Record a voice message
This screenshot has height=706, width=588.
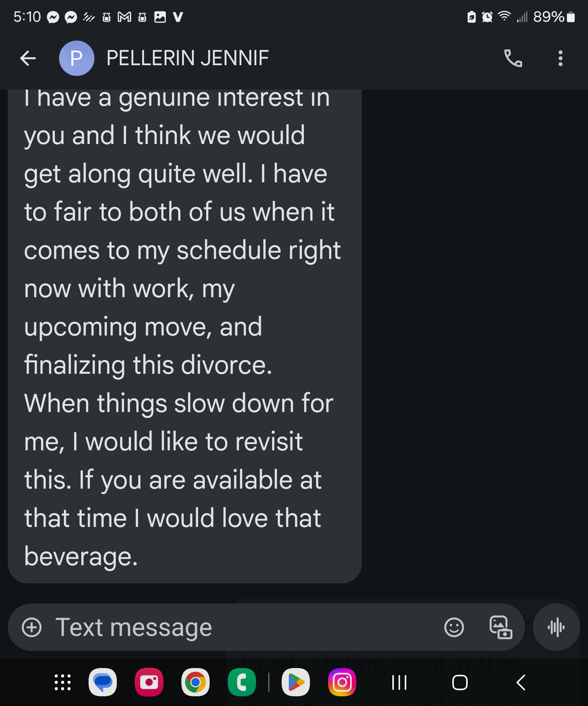(x=556, y=627)
